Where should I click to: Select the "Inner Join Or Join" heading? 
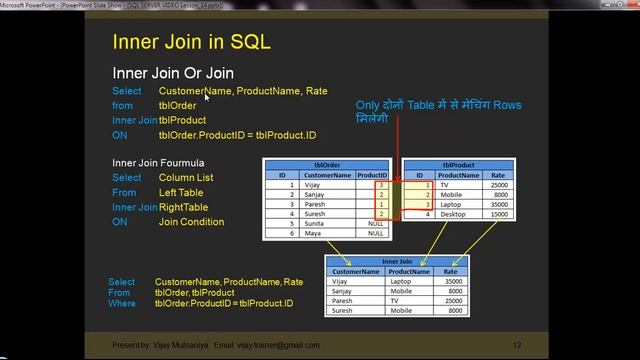click(x=173, y=73)
